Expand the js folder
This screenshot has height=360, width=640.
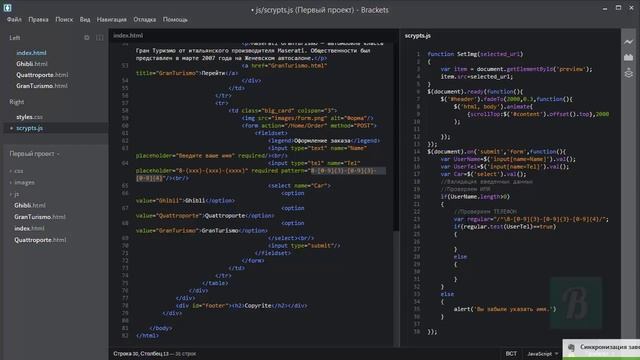(17, 194)
